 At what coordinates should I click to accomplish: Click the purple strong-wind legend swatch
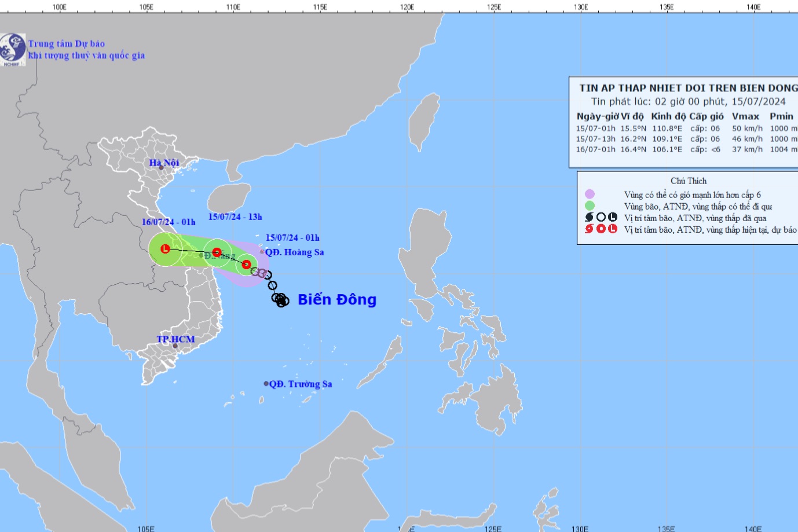590,195
